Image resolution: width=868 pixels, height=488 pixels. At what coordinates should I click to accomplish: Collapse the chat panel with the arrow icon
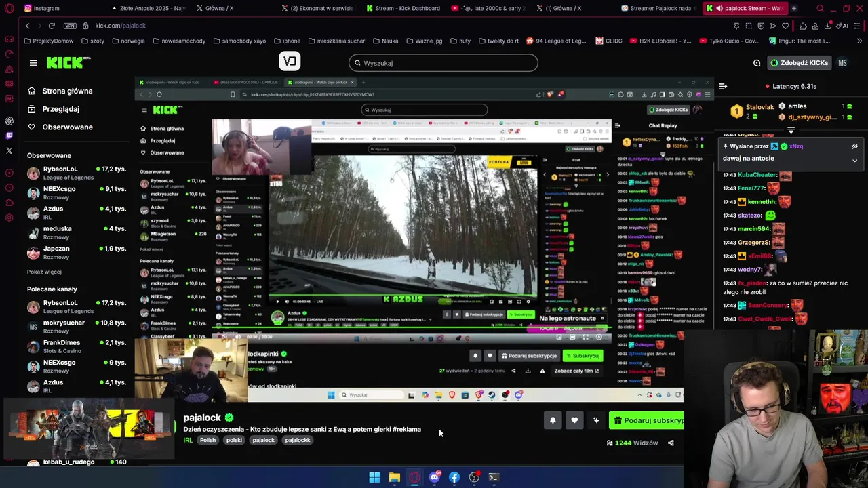723,87
